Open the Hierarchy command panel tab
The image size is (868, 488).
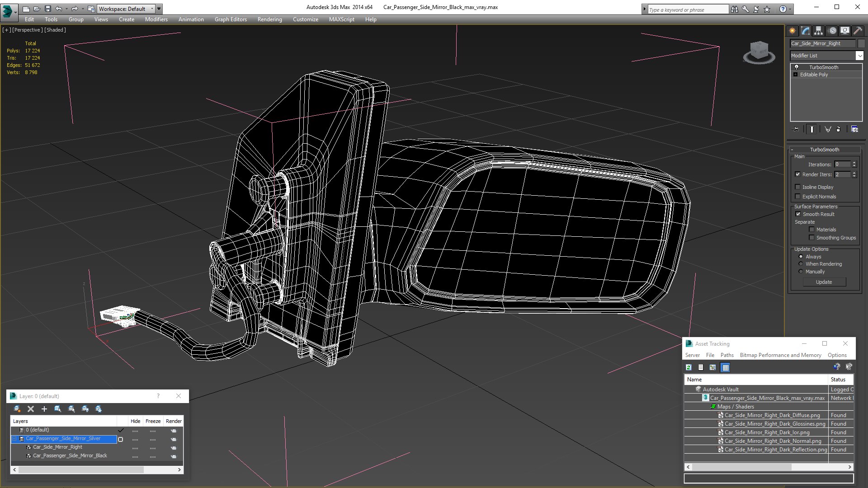819,31
